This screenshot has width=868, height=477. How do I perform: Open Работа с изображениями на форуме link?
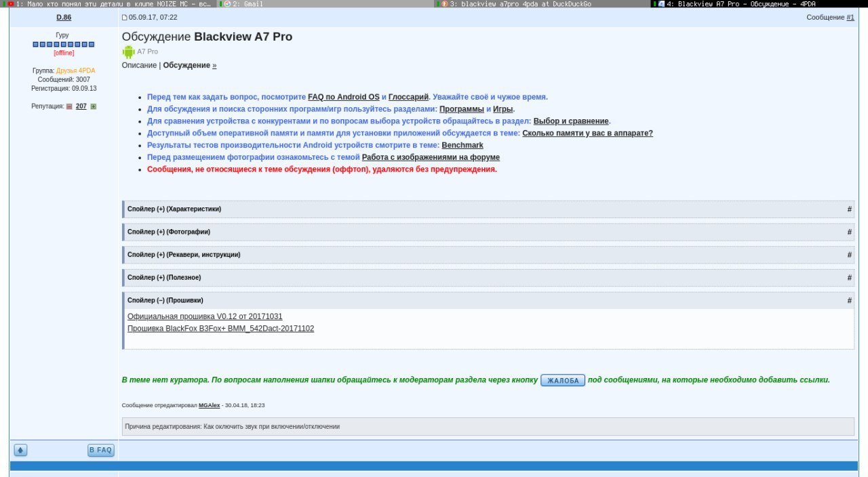click(431, 157)
